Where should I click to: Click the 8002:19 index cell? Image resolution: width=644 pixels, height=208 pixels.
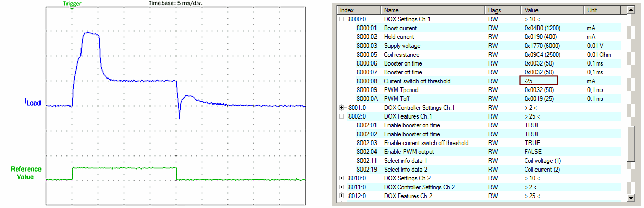366,170
